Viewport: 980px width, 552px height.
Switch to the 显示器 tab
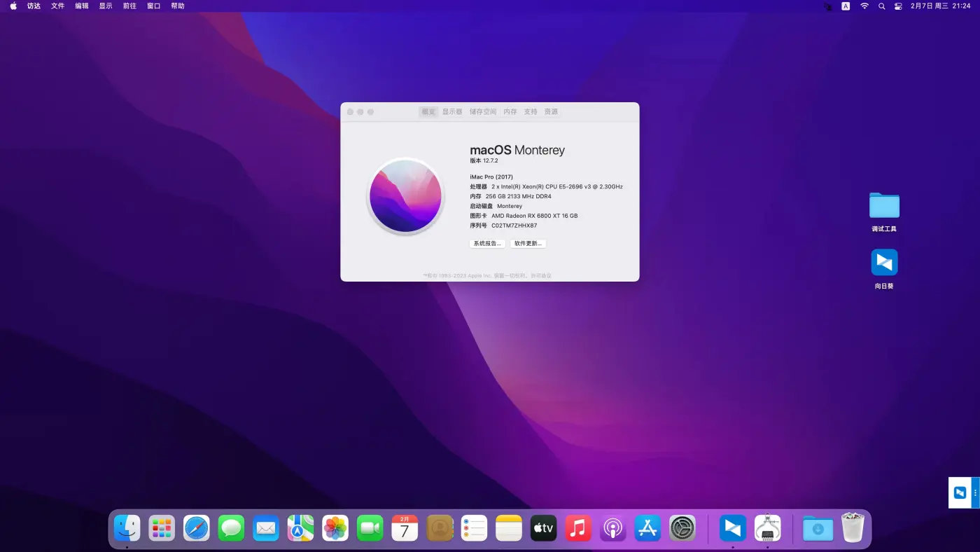point(452,112)
